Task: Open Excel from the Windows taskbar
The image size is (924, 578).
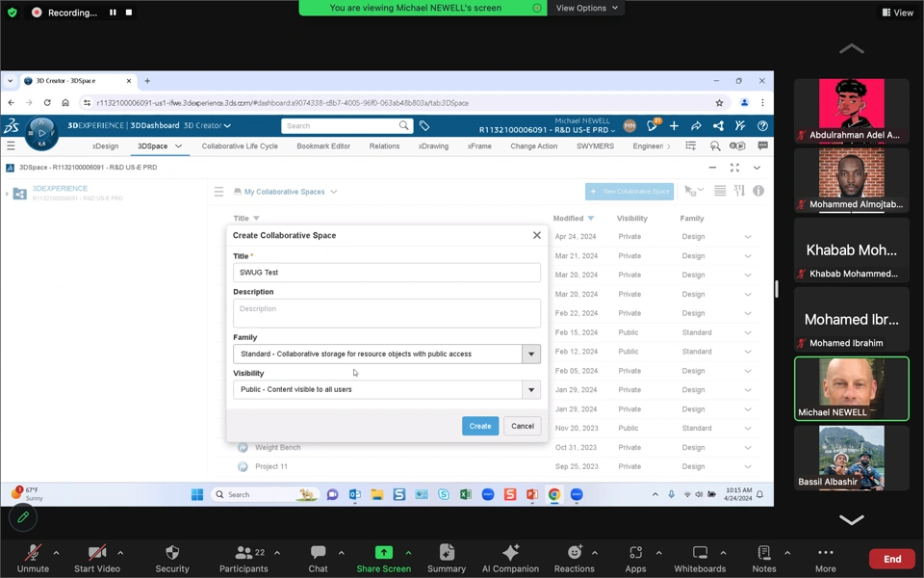Action: [x=466, y=494]
